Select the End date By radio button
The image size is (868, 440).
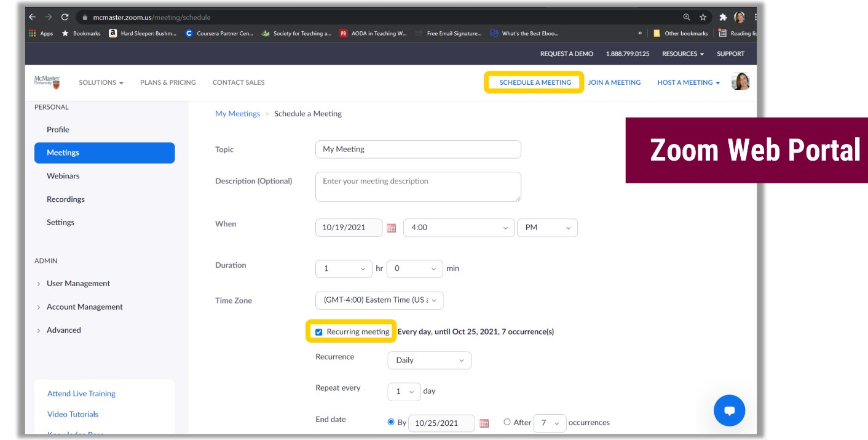391,422
